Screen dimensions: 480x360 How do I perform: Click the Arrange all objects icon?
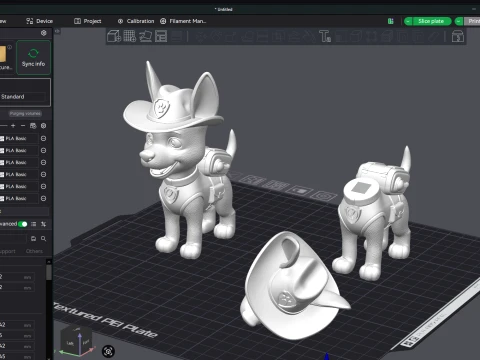tap(161, 36)
